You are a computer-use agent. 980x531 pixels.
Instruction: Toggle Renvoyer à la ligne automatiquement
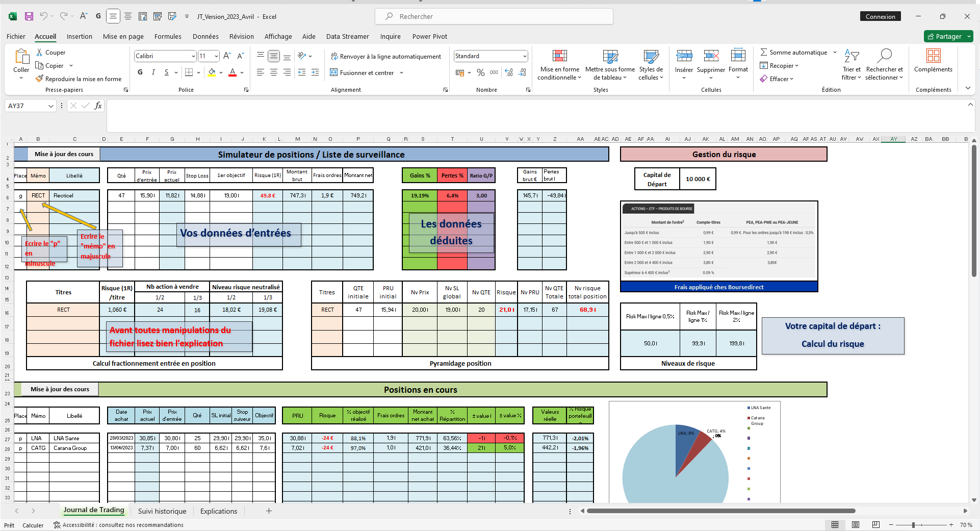pyautogui.click(x=386, y=56)
